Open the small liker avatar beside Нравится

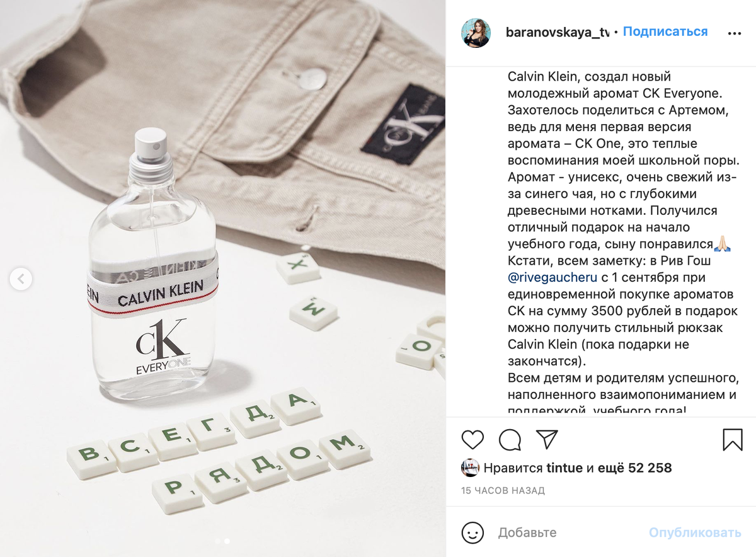click(x=470, y=468)
